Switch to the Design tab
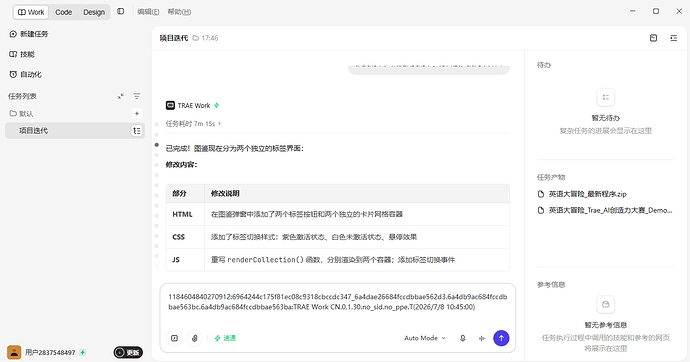This screenshot has height=362, width=690. tap(94, 12)
